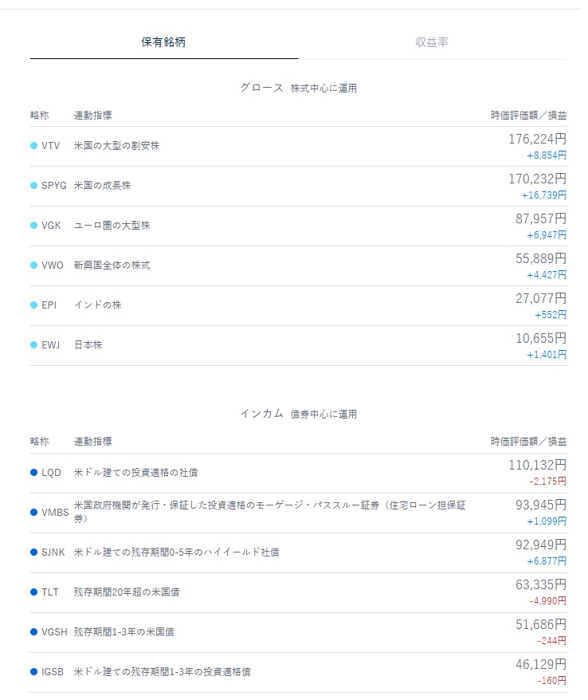Select the SJNK ticker label
Image resolution: width=588 pixels, height=700 pixels.
coord(53,553)
